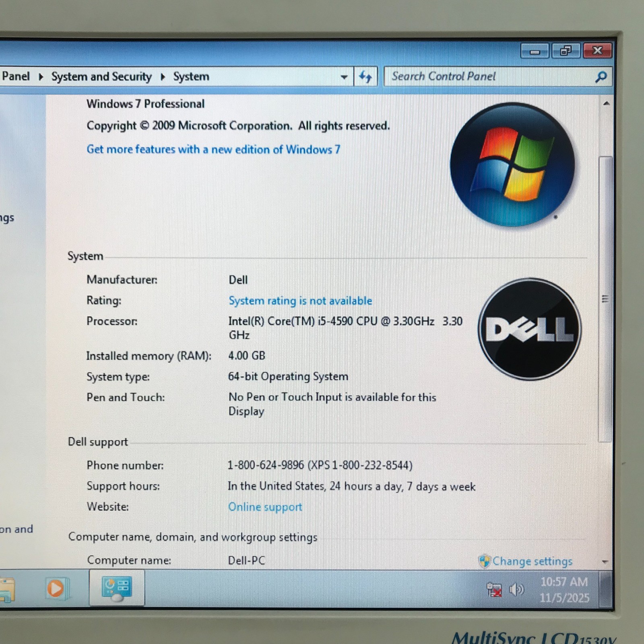Select the phone number '1-800-624-9896' text
The image size is (644, 644).
point(266,465)
